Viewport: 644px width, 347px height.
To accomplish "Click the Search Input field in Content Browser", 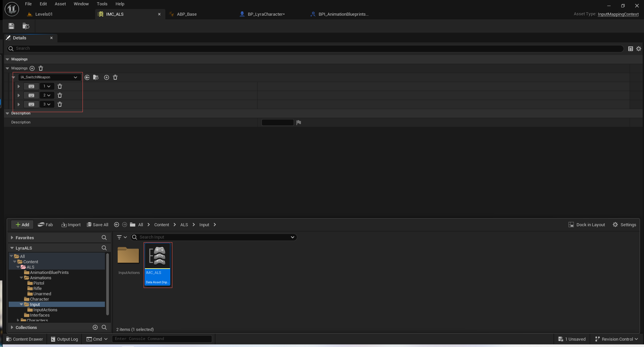I will click(214, 237).
